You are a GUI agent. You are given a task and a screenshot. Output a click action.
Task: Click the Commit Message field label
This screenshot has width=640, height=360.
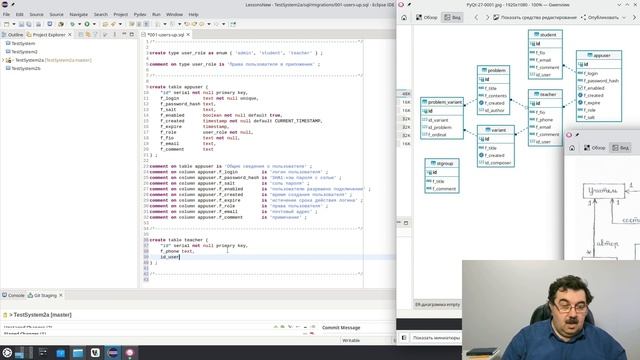341,327
